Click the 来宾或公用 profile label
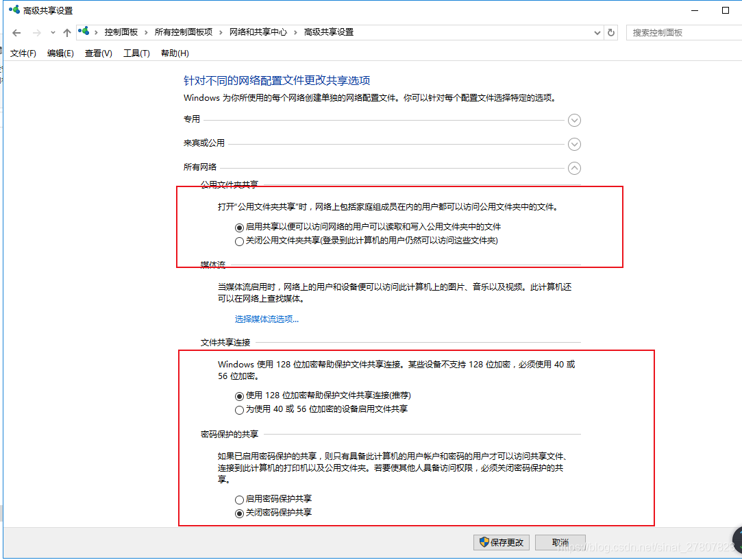 204,143
